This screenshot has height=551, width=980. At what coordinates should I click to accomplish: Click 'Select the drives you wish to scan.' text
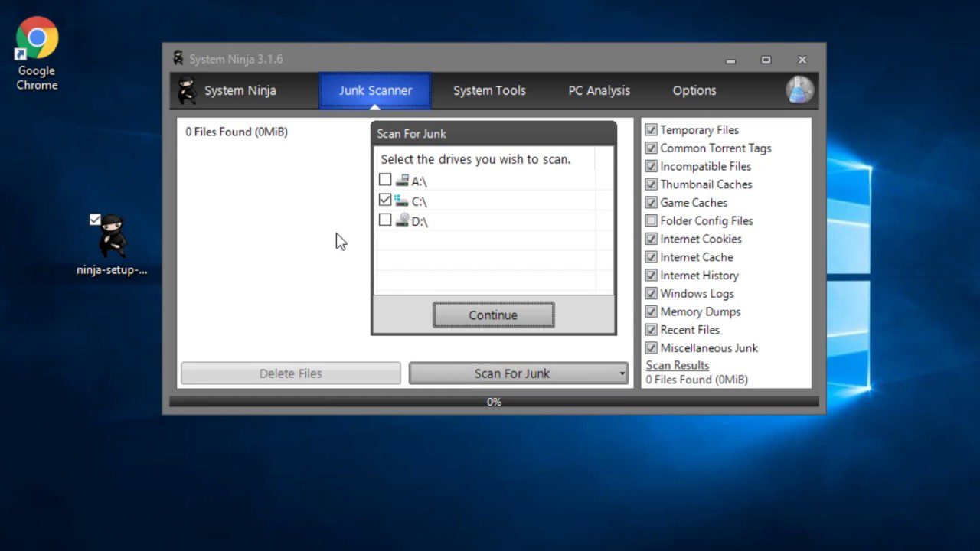pos(475,160)
